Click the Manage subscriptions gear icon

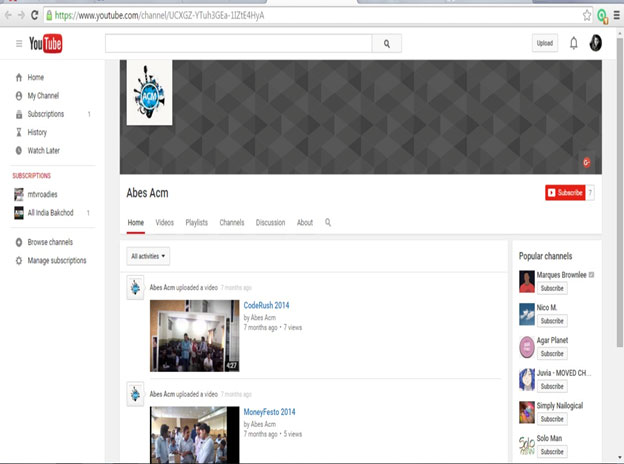[x=19, y=261]
